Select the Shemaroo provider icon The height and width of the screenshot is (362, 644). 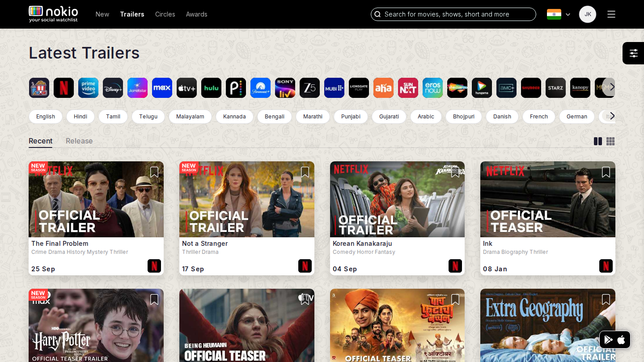pyautogui.click(x=457, y=88)
